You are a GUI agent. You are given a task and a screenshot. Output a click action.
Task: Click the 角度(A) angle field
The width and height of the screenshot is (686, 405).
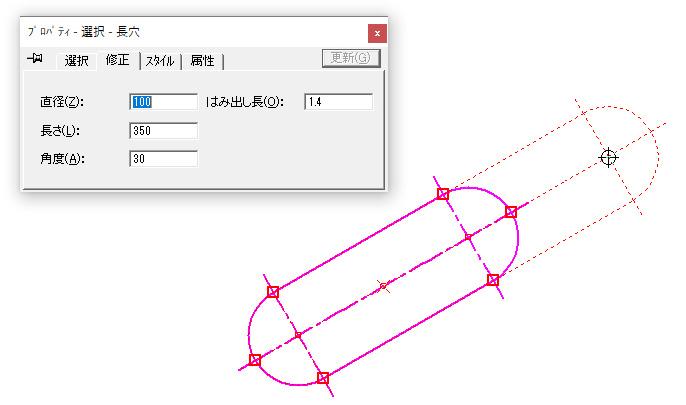click(x=164, y=158)
